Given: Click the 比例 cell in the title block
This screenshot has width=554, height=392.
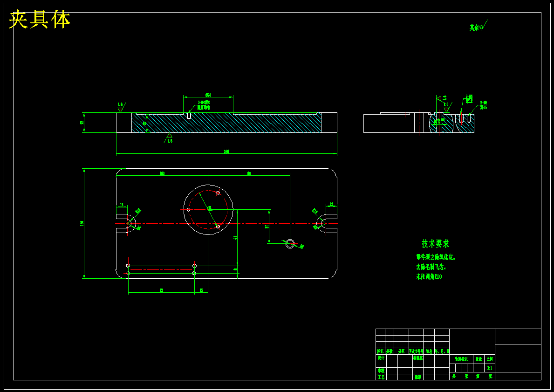Looking at the screenshot, I should point(490,359).
